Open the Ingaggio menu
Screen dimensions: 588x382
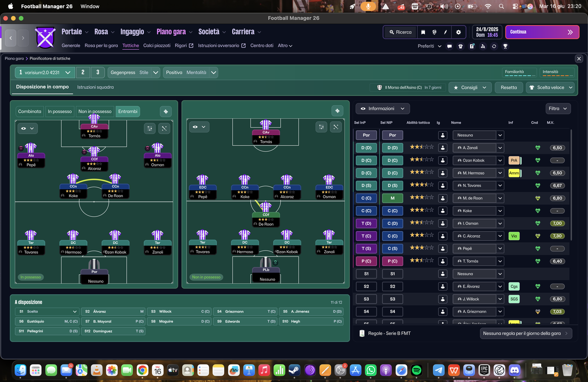(x=136, y=32)
